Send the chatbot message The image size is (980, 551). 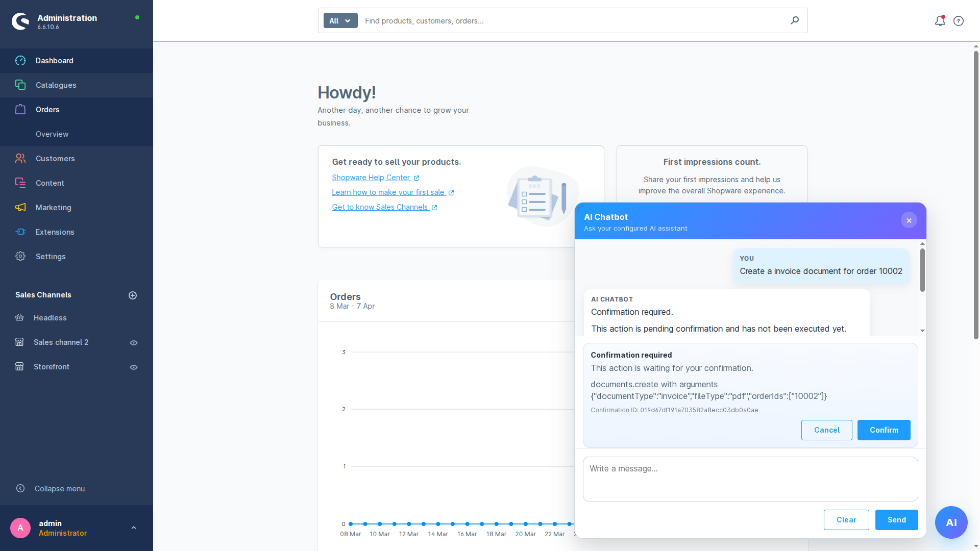pos(896,520)
